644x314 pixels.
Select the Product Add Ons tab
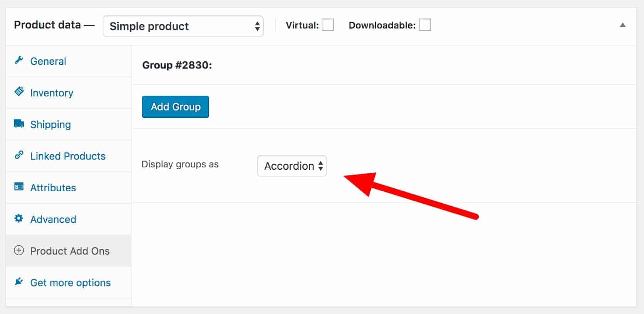point(69,251)
